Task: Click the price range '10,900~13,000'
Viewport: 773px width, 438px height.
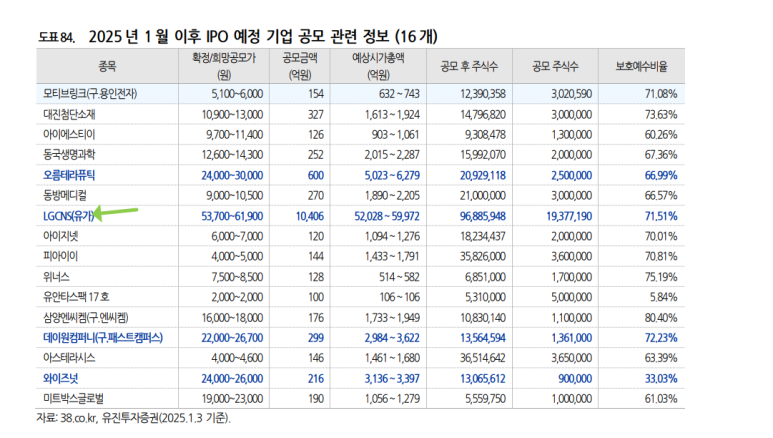Action: [x=232, y=114]
